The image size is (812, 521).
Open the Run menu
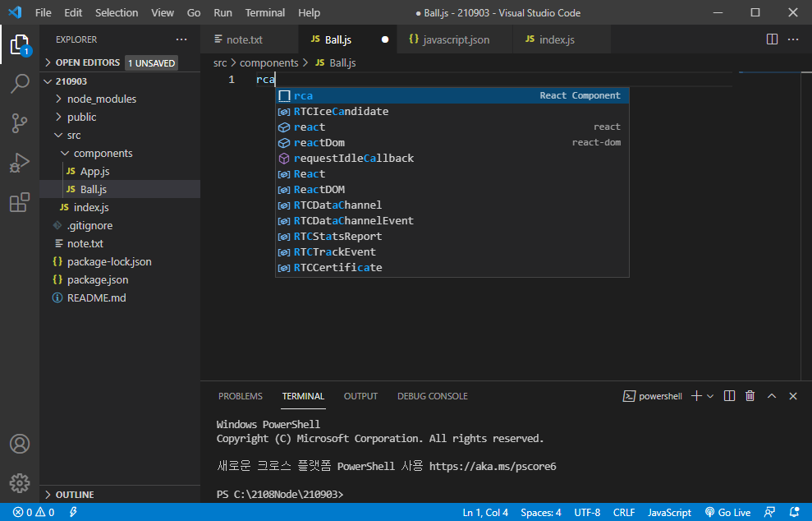click(222, 12)
